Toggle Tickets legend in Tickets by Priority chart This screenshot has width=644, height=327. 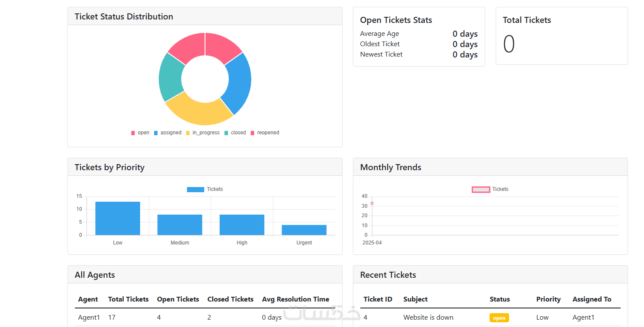click(205, 189)
